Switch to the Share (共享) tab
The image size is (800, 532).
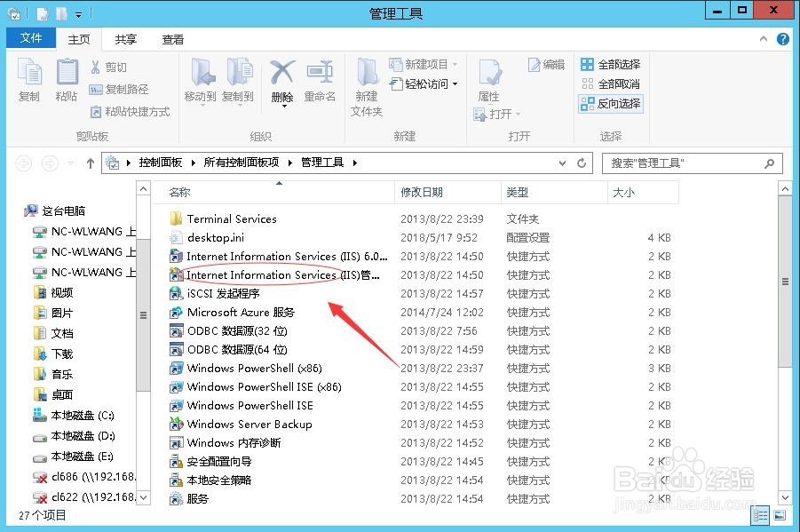pyautogui.click(x=126, y=39)
